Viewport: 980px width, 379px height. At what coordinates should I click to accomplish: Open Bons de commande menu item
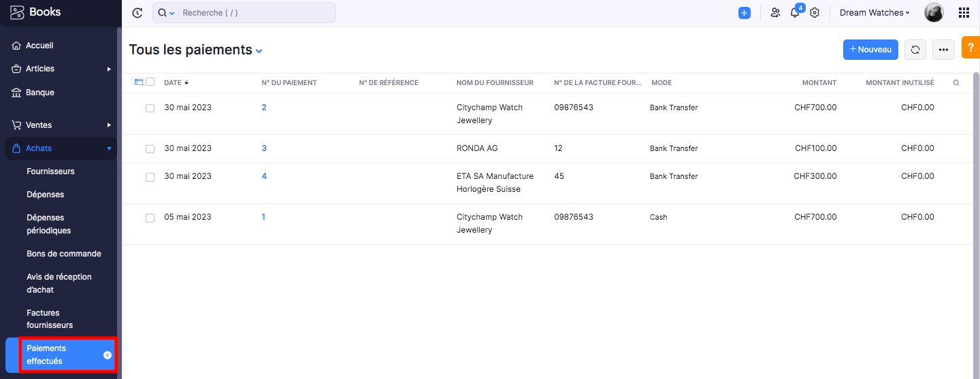point(64,254)
